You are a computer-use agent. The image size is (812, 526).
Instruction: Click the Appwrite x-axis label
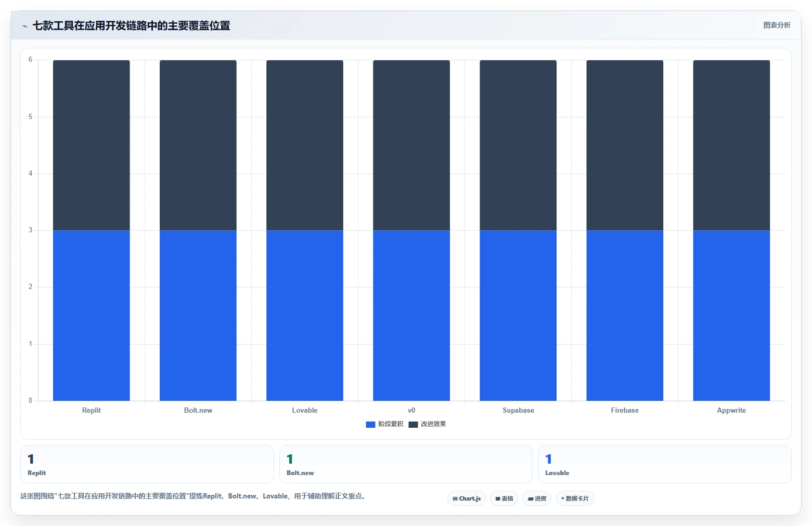pyautogui.click(x=731, y=410)
